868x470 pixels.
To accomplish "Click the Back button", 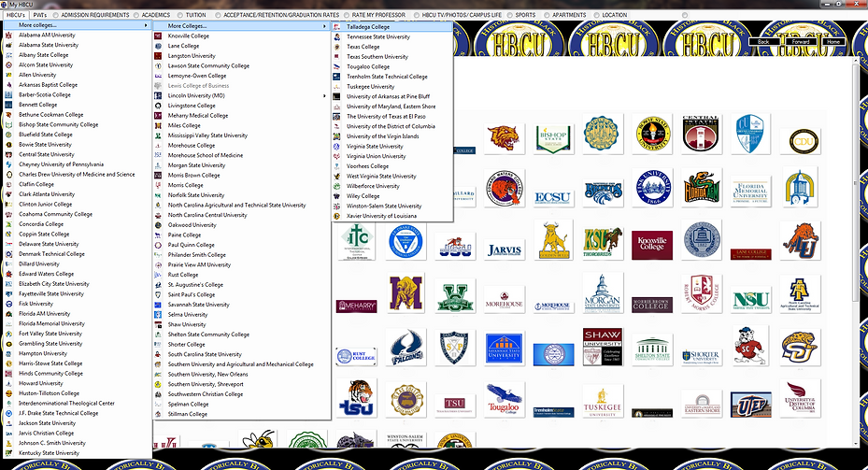I will click(x=764, y=41).
